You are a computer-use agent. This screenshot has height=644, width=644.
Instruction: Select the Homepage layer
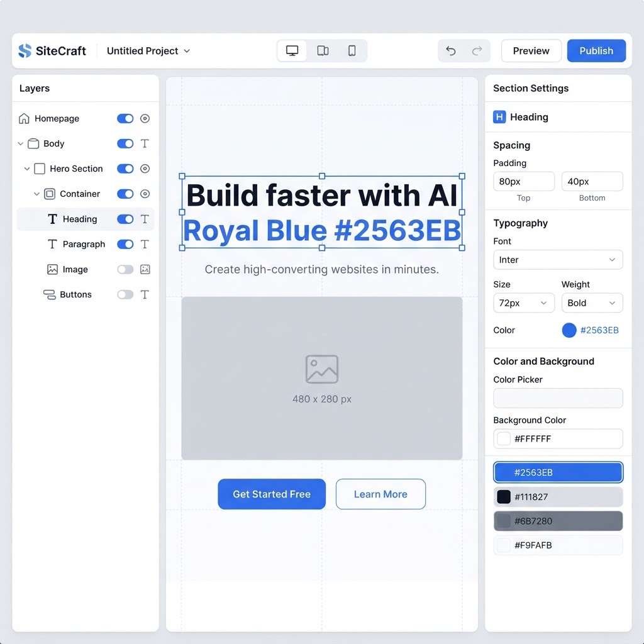85,118
